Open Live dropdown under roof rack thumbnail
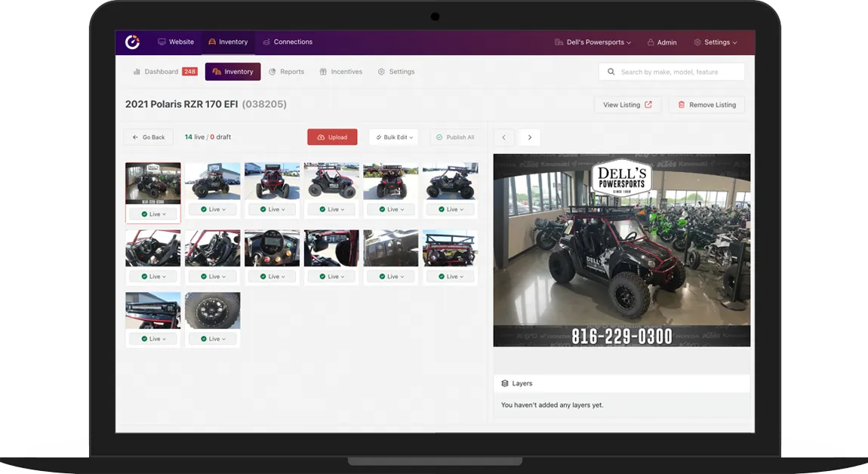 click(x=451, y=276)
